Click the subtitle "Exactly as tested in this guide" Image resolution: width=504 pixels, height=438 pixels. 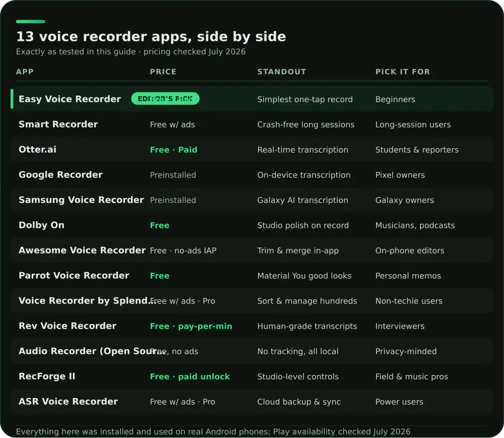point(76,52)
